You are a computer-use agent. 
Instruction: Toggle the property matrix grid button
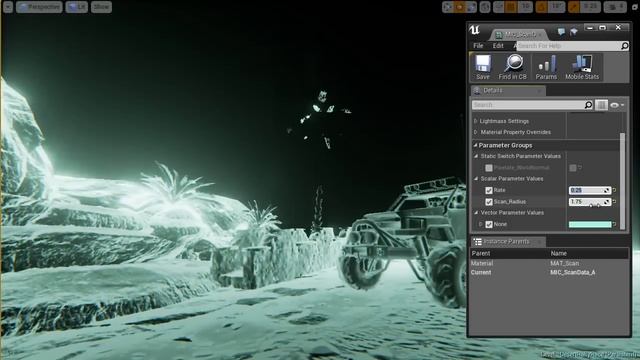pos(601,105)
